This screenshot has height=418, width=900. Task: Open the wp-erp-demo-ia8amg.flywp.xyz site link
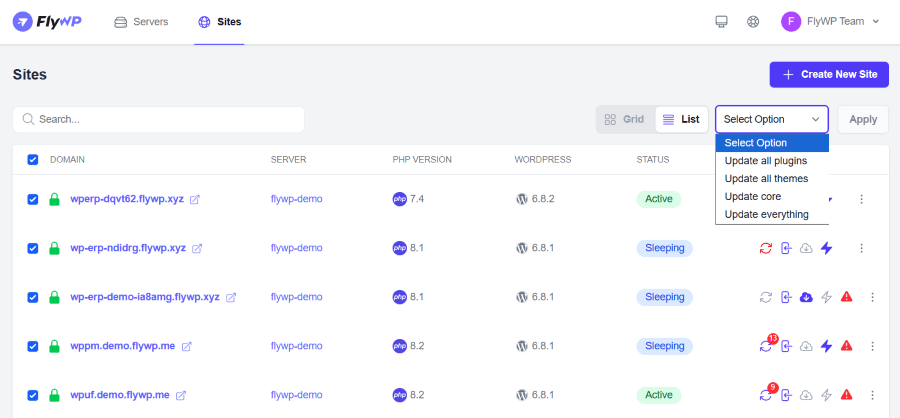pos(145,297)
